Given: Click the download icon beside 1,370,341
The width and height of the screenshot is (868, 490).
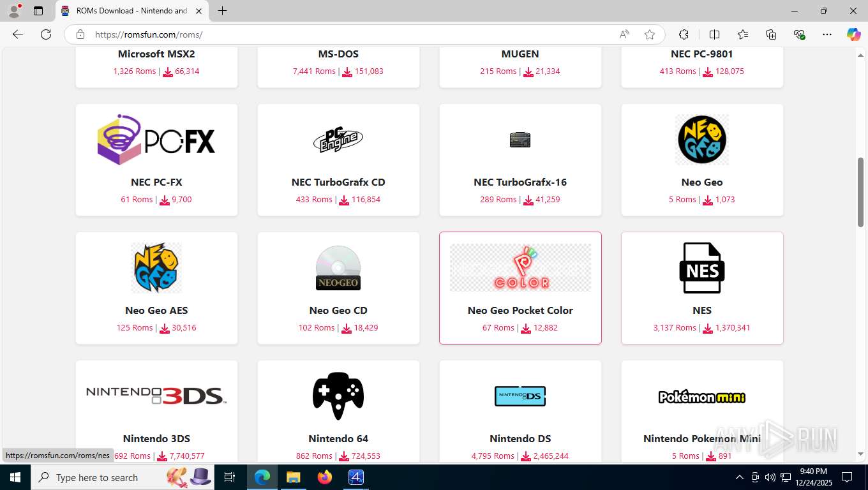Looking at the screenshot, I should tap(708, 329).
